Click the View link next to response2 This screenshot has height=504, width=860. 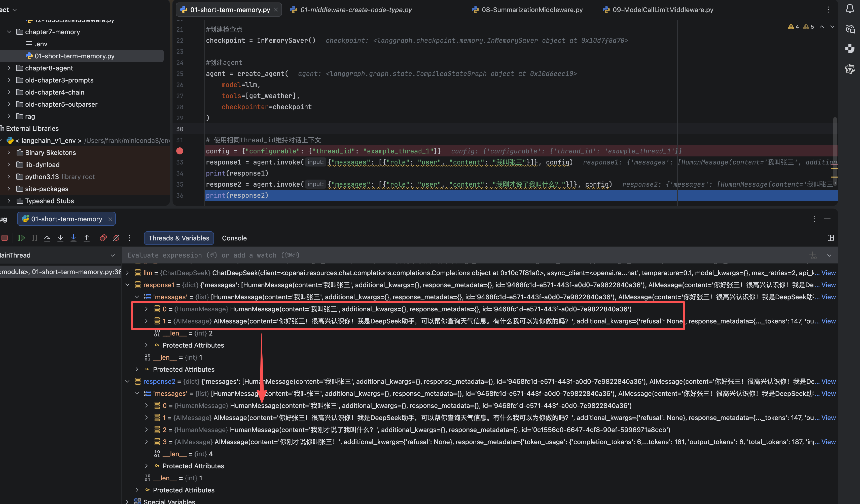click(829, 381)
